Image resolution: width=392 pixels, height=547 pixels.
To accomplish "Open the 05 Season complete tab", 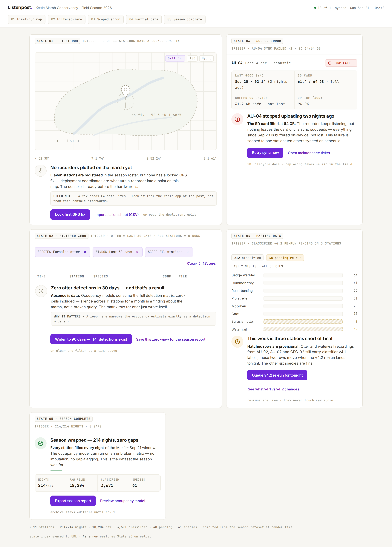I will pos(185,19).
